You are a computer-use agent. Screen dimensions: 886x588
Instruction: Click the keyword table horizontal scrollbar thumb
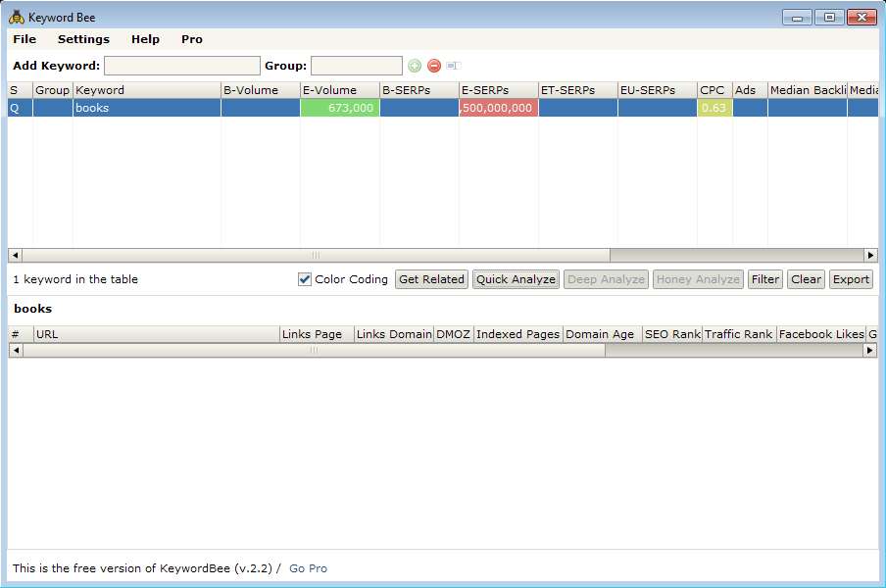316,255
